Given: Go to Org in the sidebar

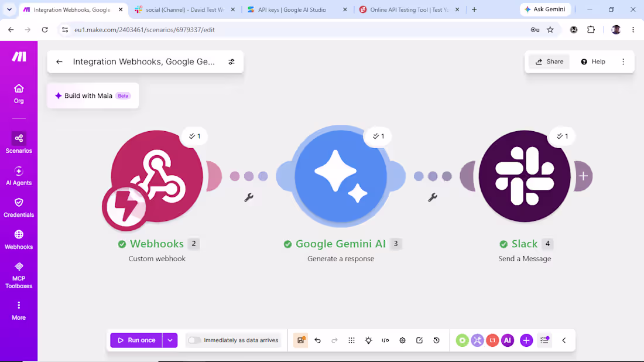Looking at the screenshot, I should 19,94.
